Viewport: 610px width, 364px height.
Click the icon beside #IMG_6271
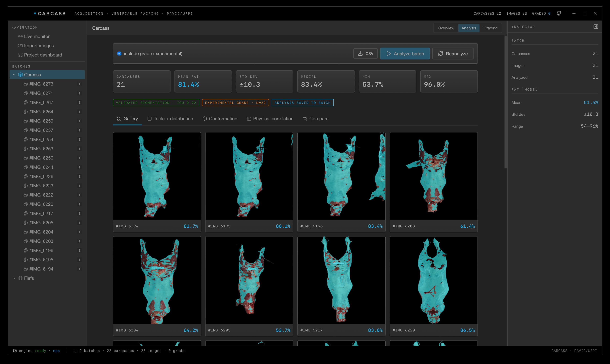pos(25,93)
